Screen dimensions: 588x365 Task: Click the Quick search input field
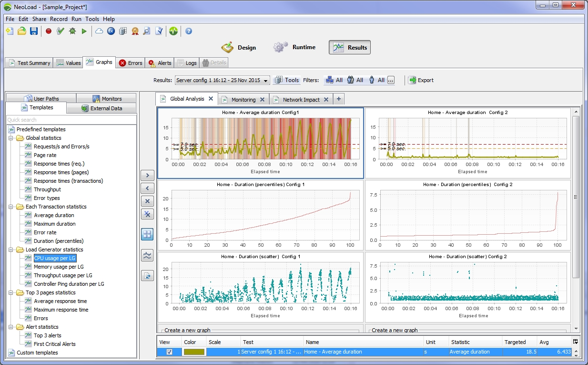point(71,120)
